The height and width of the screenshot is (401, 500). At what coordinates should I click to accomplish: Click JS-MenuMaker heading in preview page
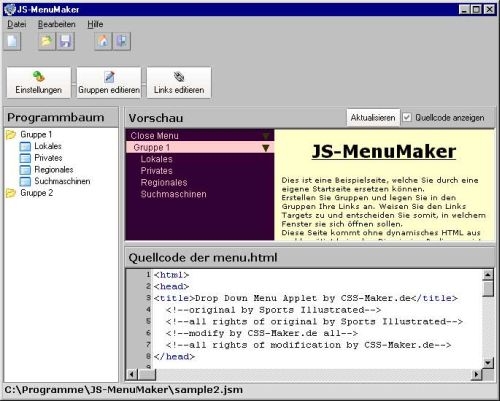point(384,152)
